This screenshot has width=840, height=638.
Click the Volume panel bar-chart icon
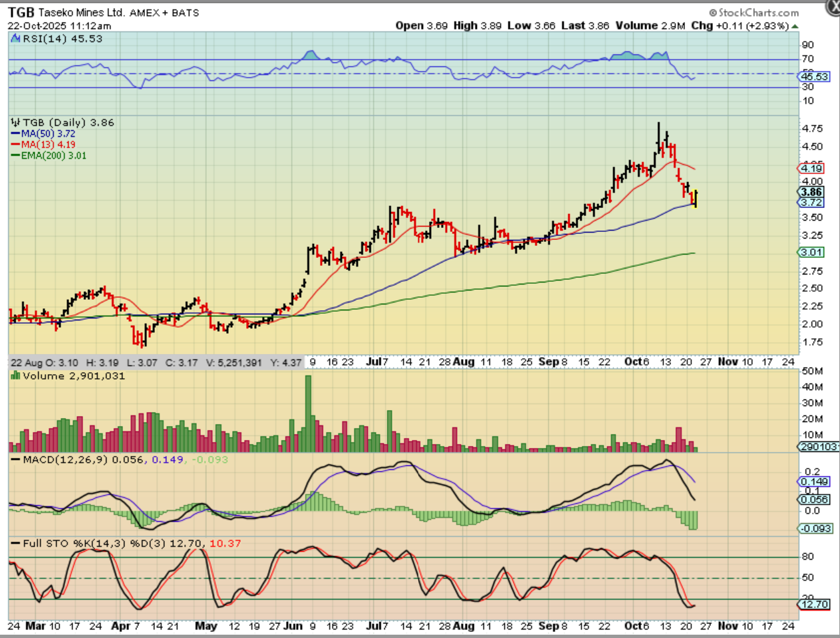pyautogui.click(x=15, y=375)
